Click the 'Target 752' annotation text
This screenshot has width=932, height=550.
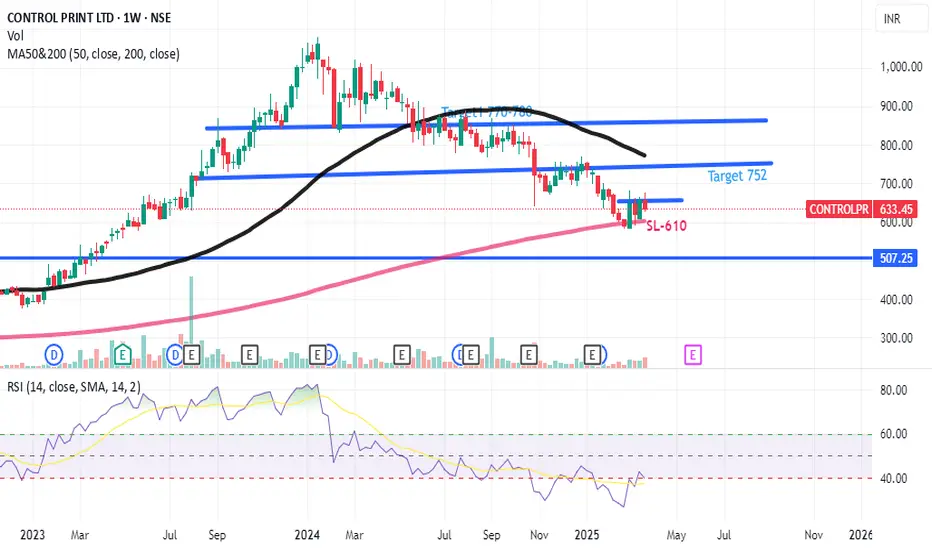(x=737, y=176)
